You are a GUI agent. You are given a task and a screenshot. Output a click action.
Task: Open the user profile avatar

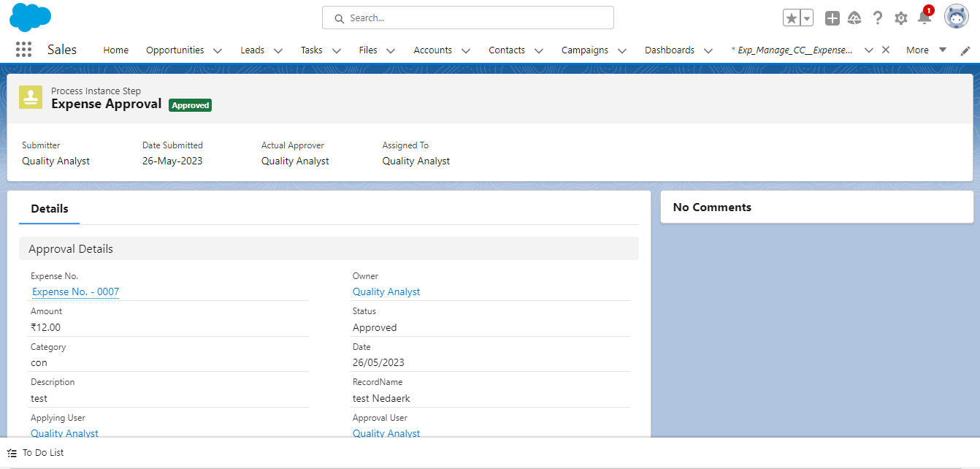tap(956, 17)
